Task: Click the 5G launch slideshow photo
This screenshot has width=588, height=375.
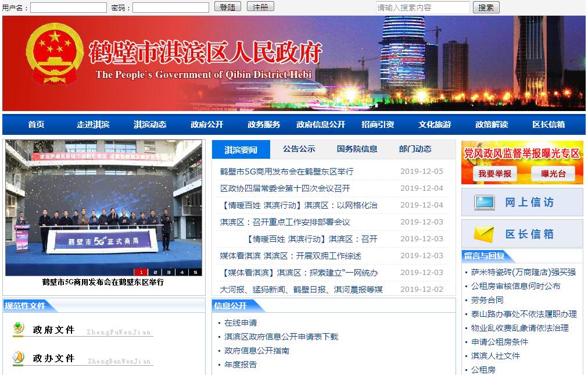Action: point(103,208)
